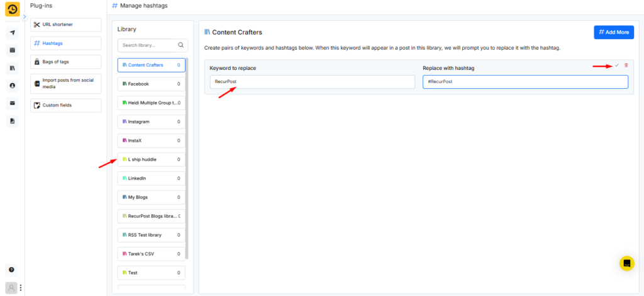The width and height of the screenshot is (644, 296).
Task: Open the three-dot menu beside avatar
Action: coord(21,288)
